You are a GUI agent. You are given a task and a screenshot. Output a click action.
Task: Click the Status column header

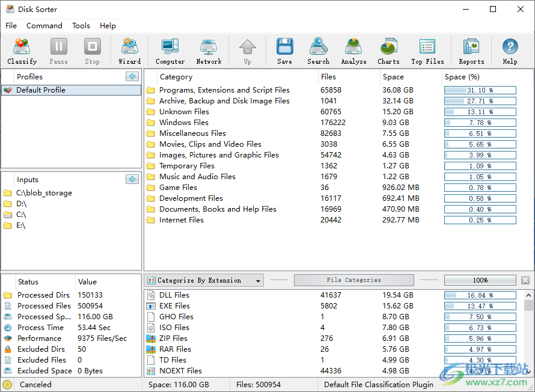[45, 282]
